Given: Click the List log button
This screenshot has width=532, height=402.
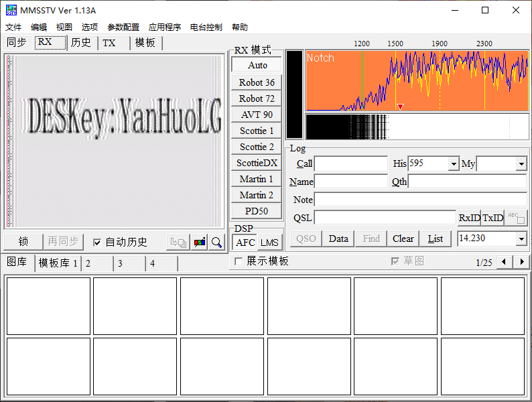Looking at the screenshot, I should pyautogui.click(x=436, y=239).
